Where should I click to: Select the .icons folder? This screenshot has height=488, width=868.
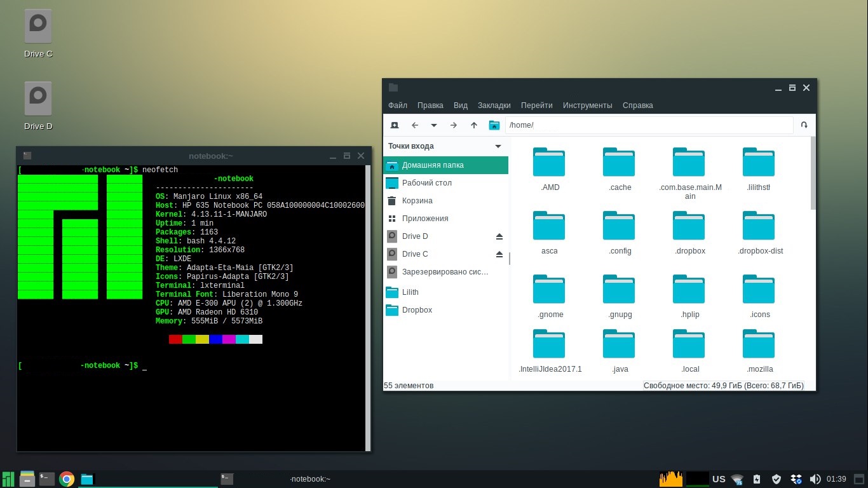(759, 296)
